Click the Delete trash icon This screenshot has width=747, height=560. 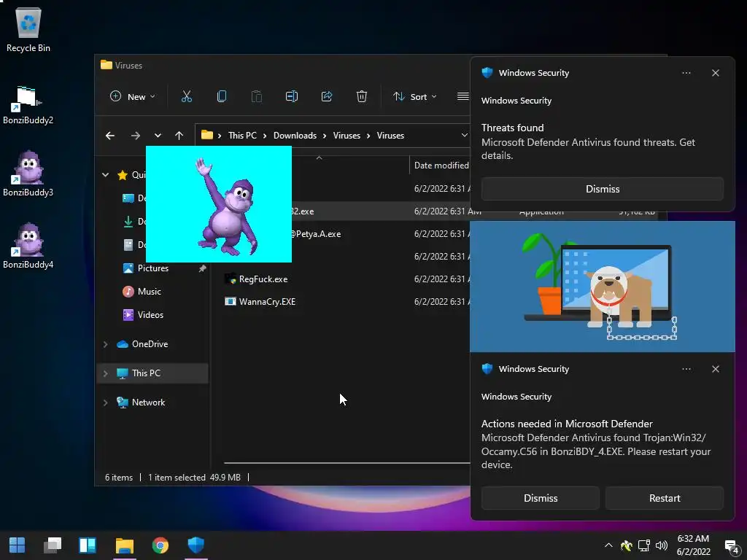(x=362, y=97)
